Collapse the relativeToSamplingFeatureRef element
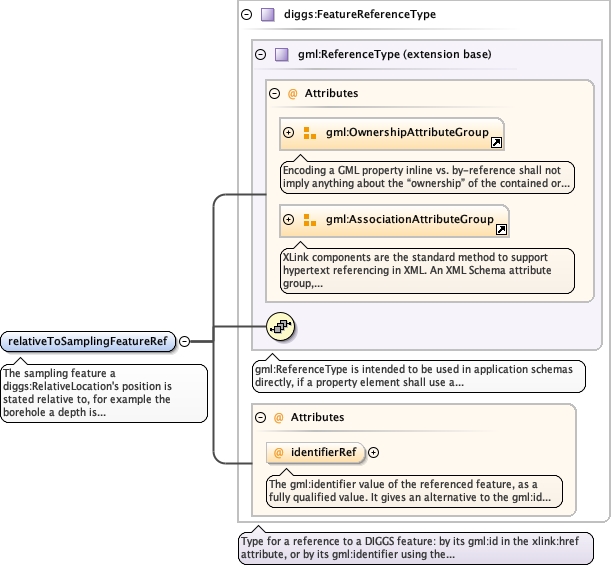Image resolution: width=612 pixels, height=568 pixels. coord(184,342)
